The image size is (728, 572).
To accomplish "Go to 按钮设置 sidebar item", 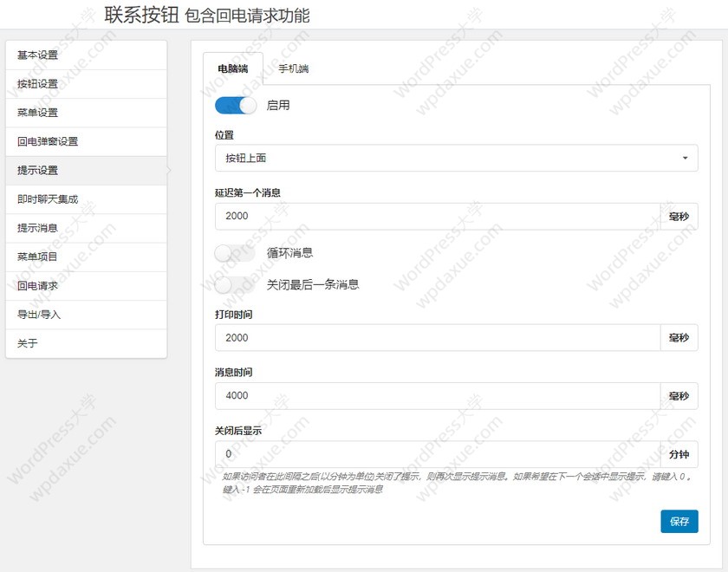I will click(86, 84).
